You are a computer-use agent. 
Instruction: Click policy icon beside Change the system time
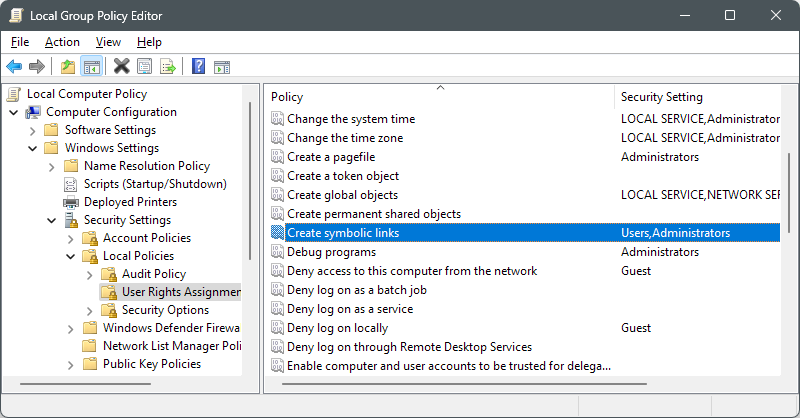point(277,119)
